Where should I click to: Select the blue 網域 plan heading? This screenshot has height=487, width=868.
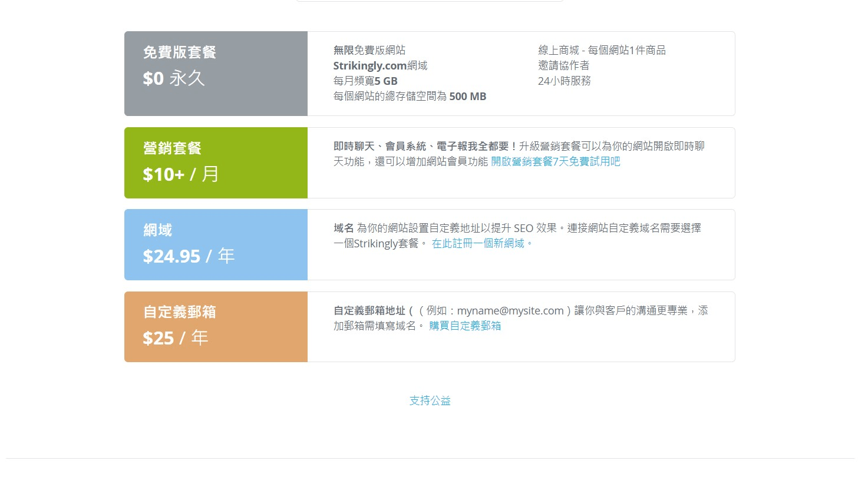click(x=158, y=230)
